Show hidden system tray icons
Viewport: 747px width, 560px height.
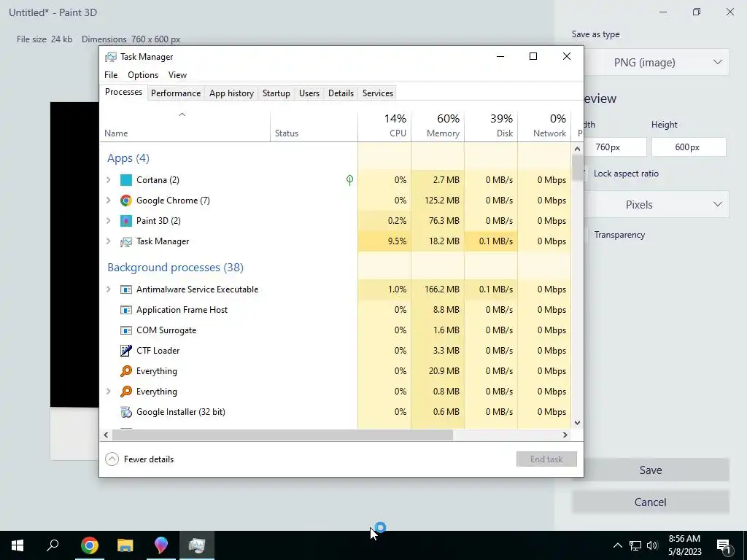pos(617,545)
